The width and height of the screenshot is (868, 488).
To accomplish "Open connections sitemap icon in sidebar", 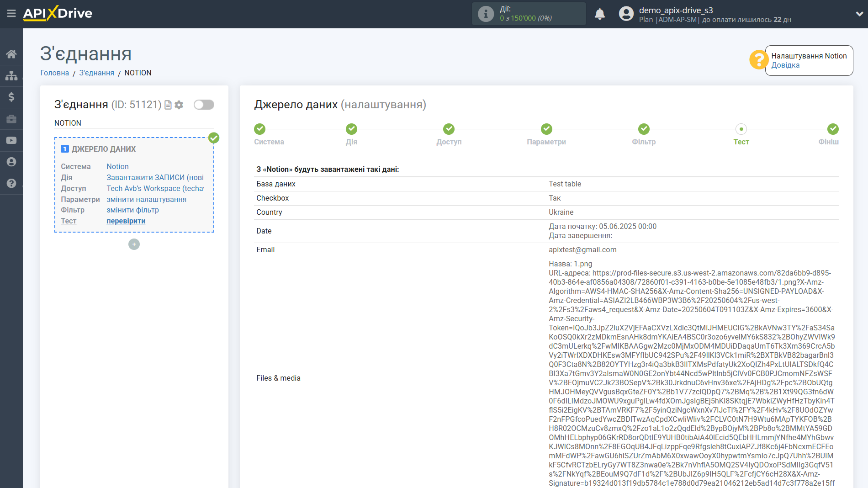I will point(11,75).
